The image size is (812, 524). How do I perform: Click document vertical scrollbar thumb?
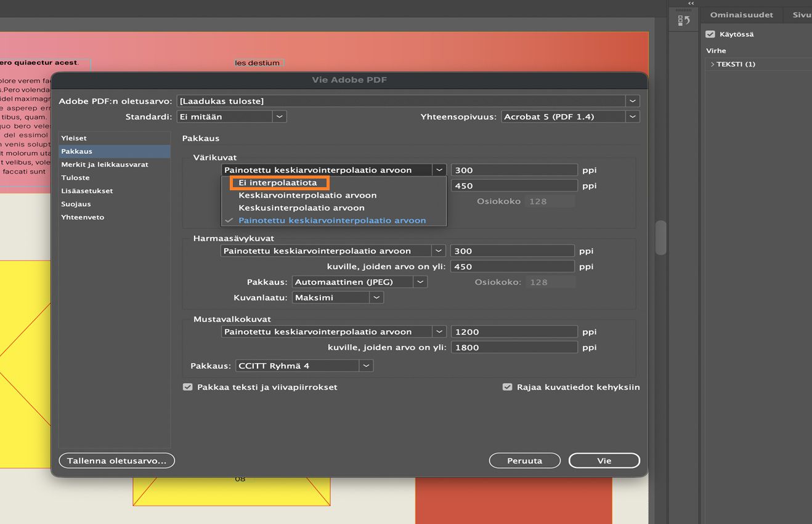pyautogui.click(x=660, y=238)
